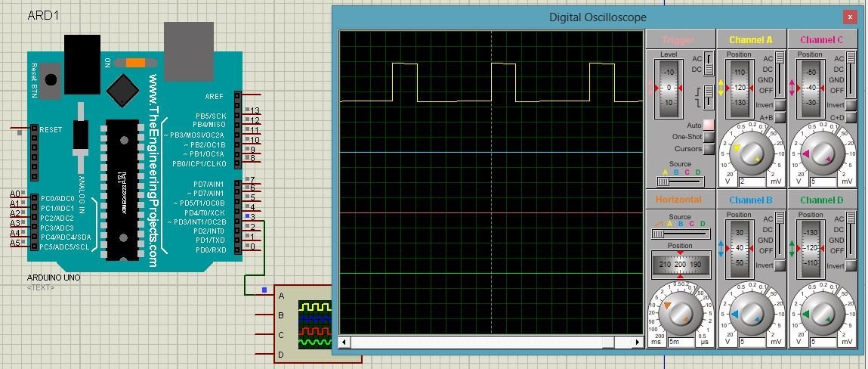This screenshot has width=868, height=369.
Task: Toggle the Auto trigger button
Action: [x=709, y=126]
